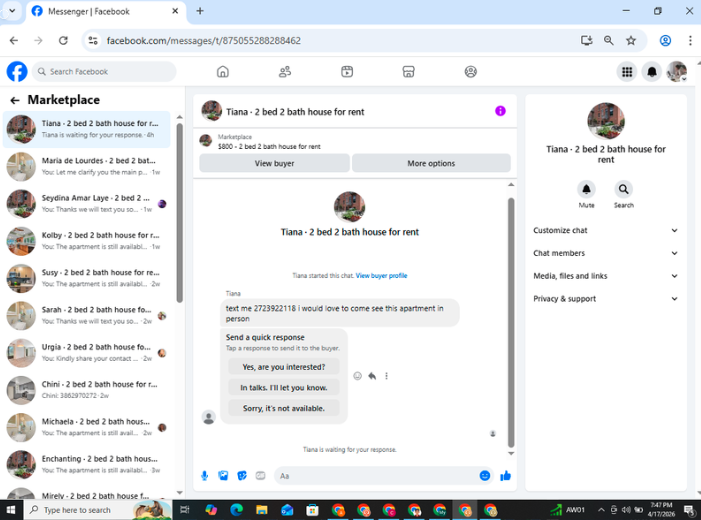Viewport: 701px width, 520px height.
Task: Send a thumbs-up like
Action: point(506,476)
